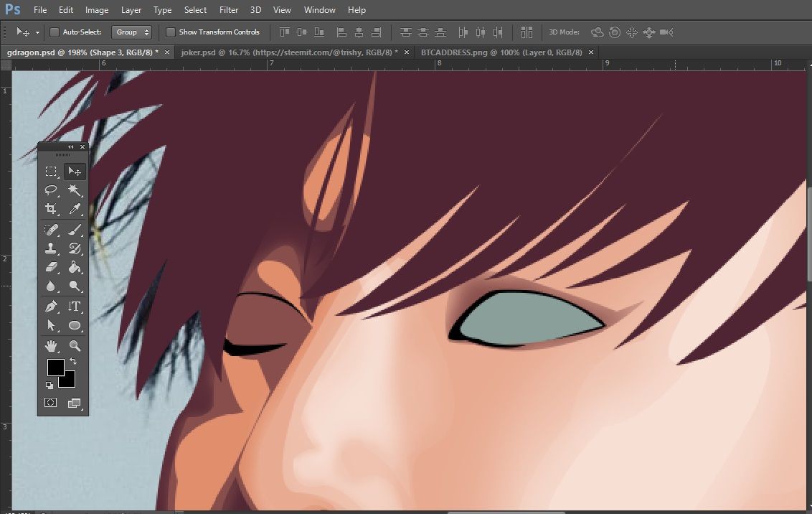Select the Path Selection tool
This screenshot has height=514, width=812.
[51, 325]
